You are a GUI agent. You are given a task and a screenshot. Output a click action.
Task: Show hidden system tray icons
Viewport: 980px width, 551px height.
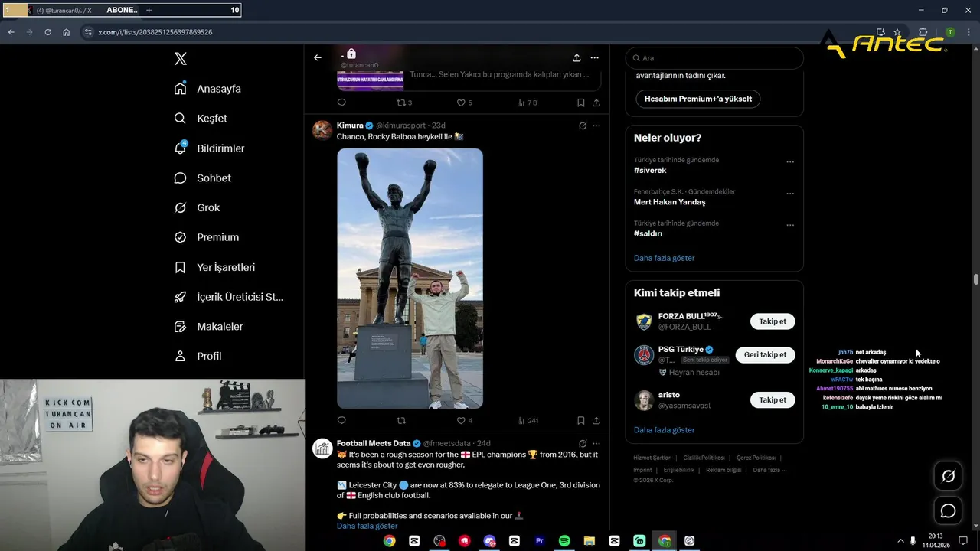[x=900, y=541]
